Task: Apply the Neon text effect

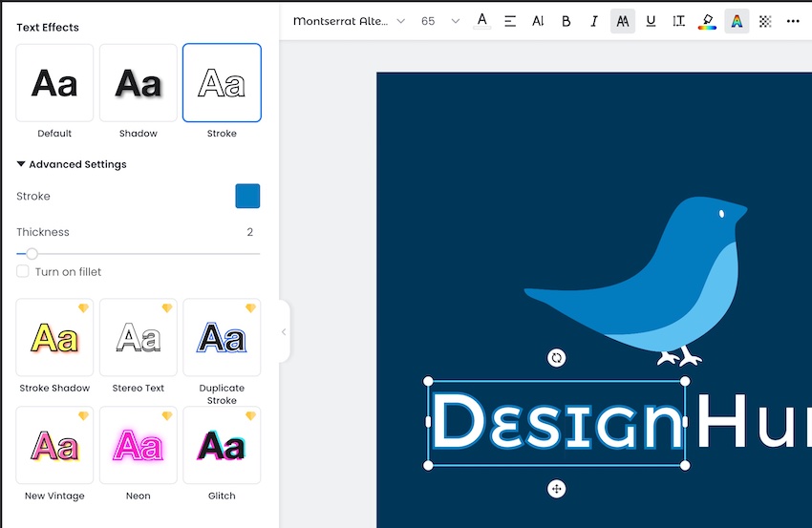Action: click(x=139, y=445)
